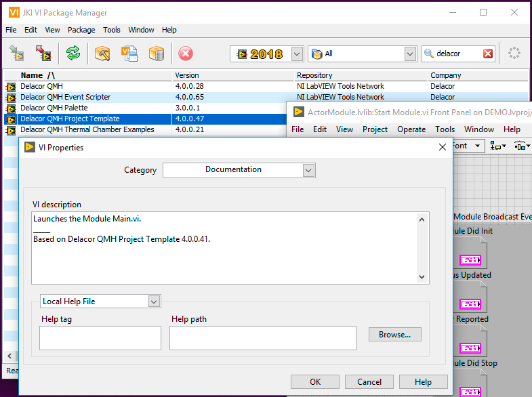Viewport: 532px width, 397px height.
Task: Click the Company column header
Action: point(478,75)
